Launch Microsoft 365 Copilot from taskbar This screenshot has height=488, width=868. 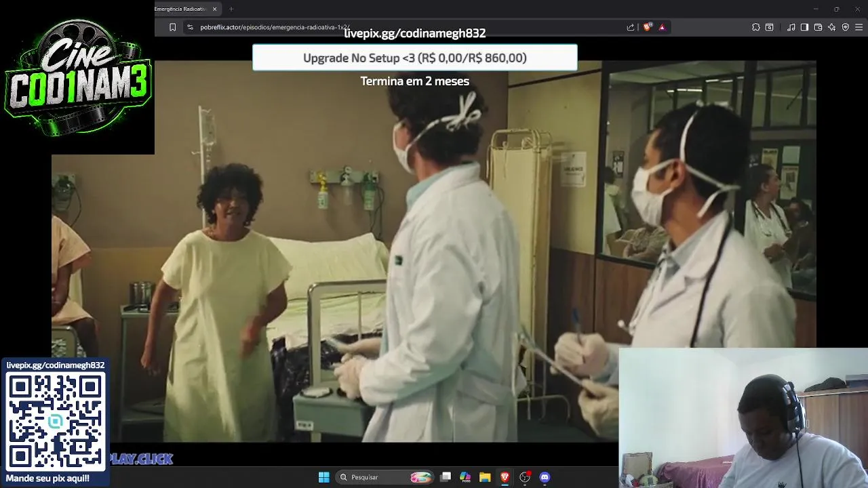coord(465,477)
